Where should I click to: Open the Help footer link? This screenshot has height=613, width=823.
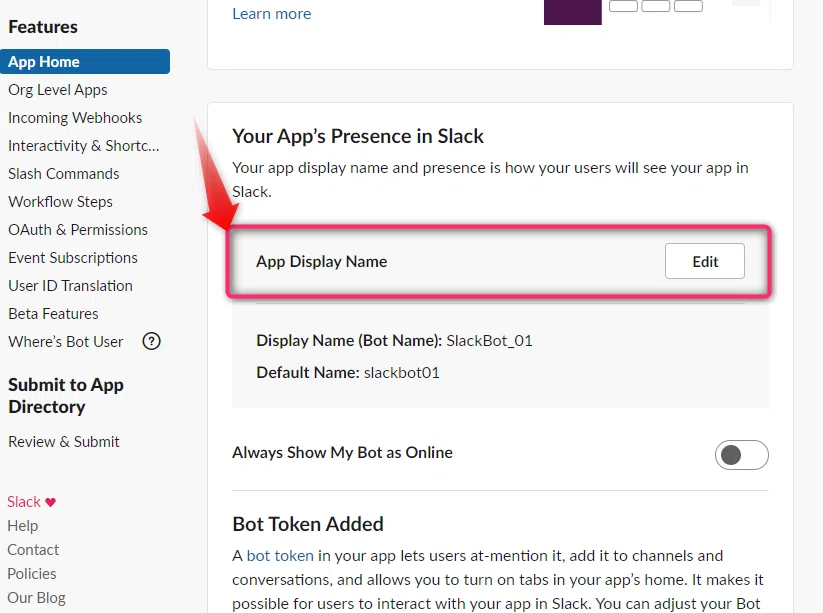pyautogui.click(x=23, y=525)
